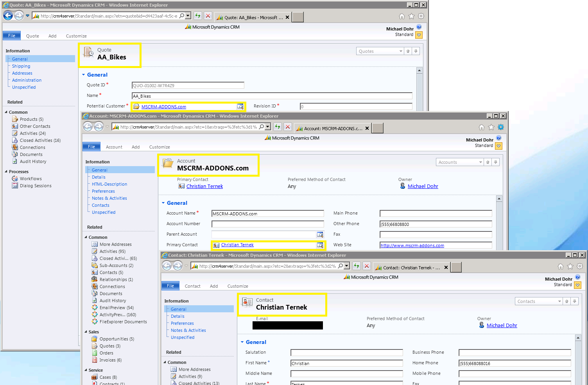Open the Primary Contact lookup on Account form

(321, 245)
